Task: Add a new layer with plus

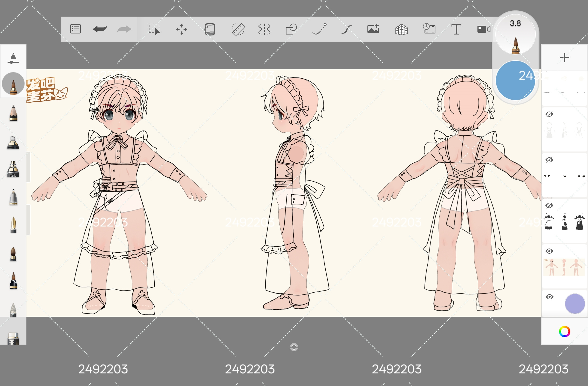Action: coord(565,58)
